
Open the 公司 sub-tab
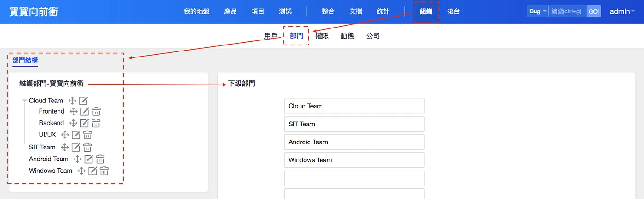tap(373, 36)
